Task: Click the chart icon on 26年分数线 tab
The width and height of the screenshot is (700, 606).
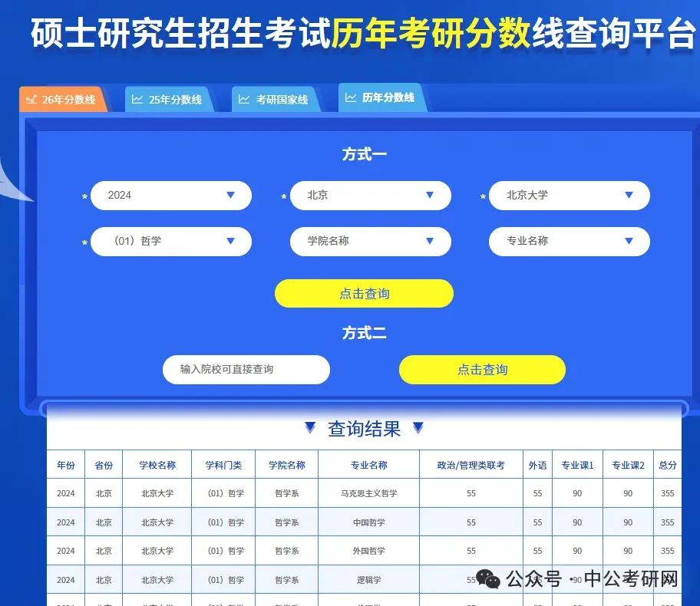Action: pos(31,99)
